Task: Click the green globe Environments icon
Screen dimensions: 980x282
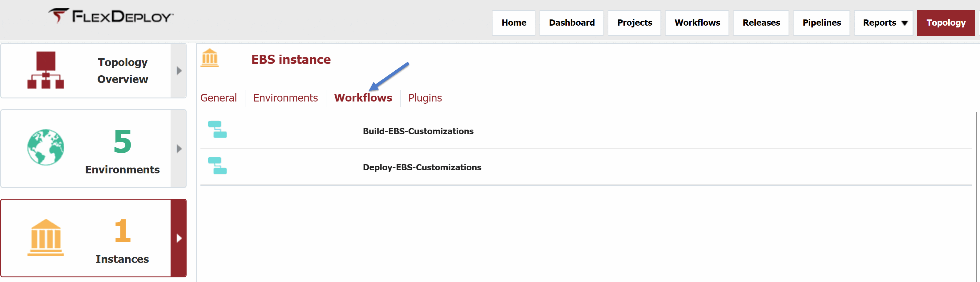Action: (46, 147)
